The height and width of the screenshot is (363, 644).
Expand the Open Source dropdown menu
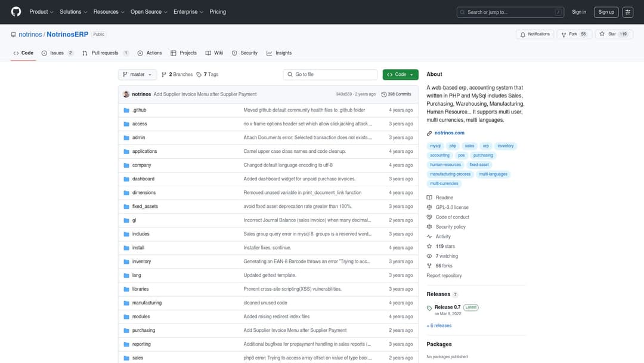coord(148,12)
